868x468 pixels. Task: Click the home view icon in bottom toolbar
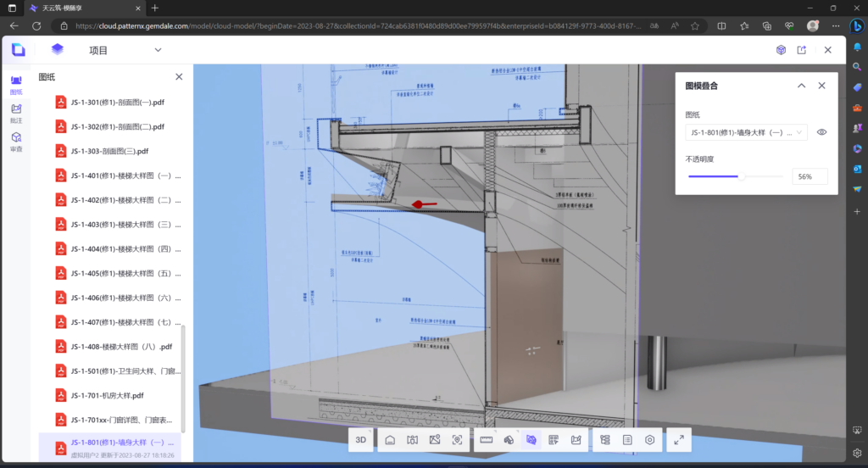(390, 440)
